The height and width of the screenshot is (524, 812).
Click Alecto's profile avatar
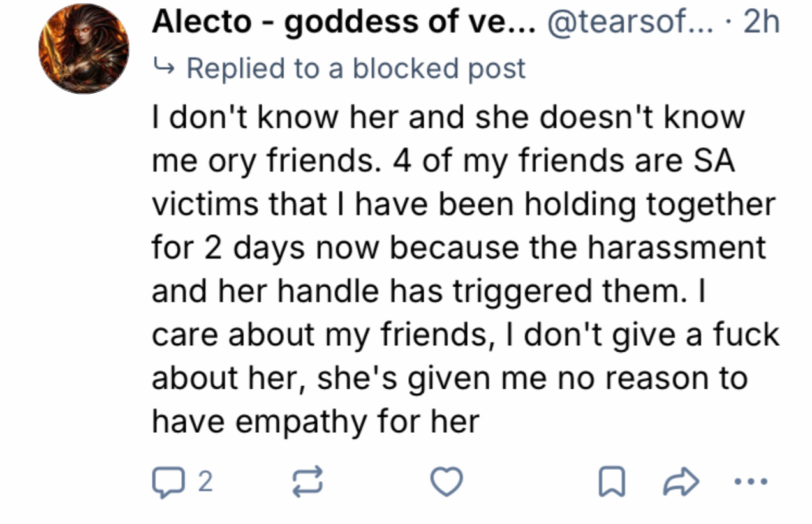(x=84, y=48)
